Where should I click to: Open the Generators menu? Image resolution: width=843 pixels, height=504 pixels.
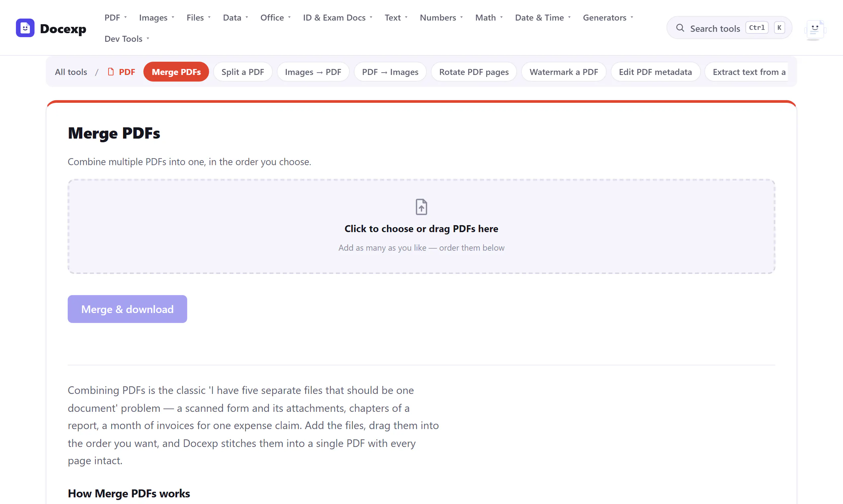pos(608,17)
